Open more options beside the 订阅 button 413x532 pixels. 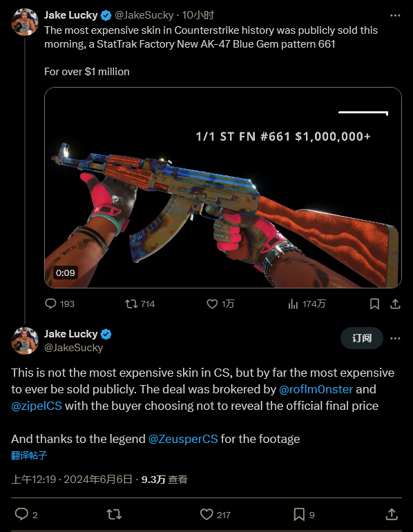[395, 338]
